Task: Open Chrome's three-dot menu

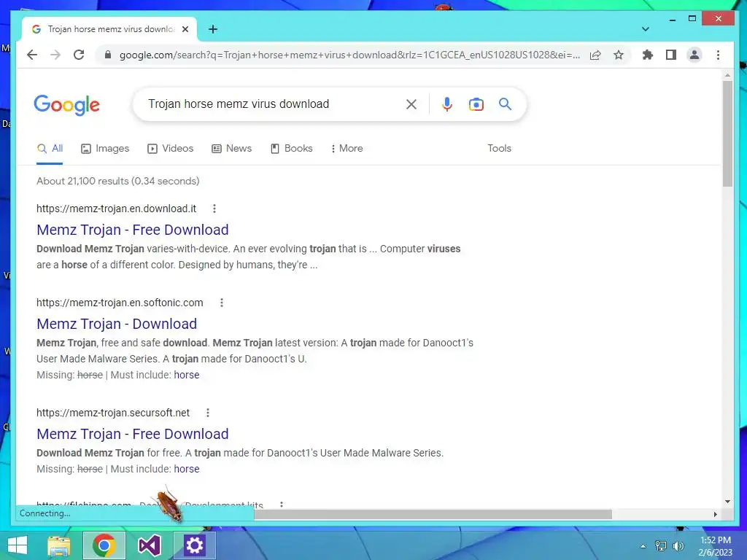Action: pyautogui.click(x=718, y=55)
